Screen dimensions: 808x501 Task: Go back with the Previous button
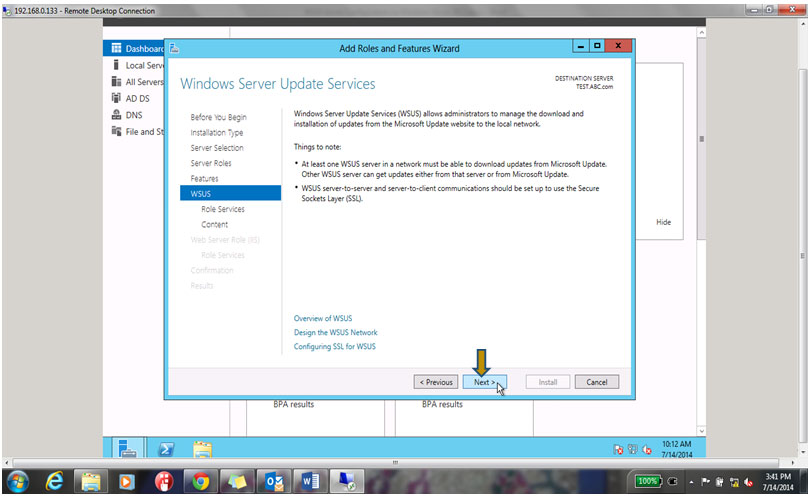(435, 382)
